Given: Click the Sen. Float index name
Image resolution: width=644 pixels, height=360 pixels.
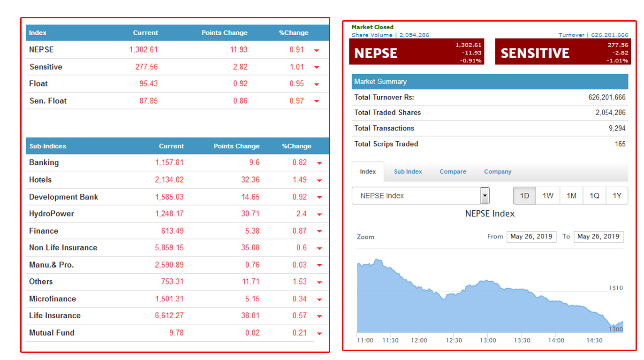Looking at the screenshot, I should pos(48,101).
